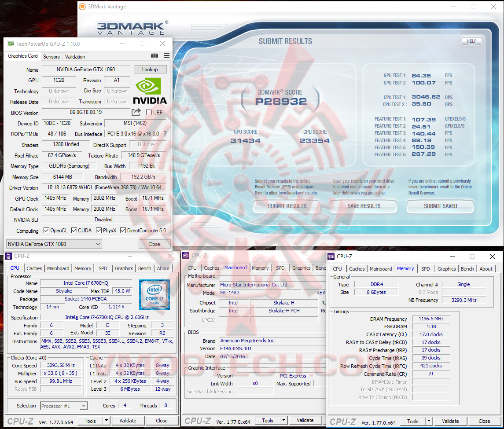Click CPU-Z processor window title icon
This screenshot has width=504, height=429.
(8, 256)
